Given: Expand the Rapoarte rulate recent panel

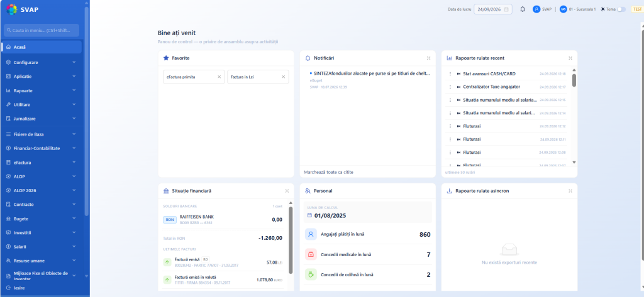Looking at the screenshot, I should coord(570,58).
